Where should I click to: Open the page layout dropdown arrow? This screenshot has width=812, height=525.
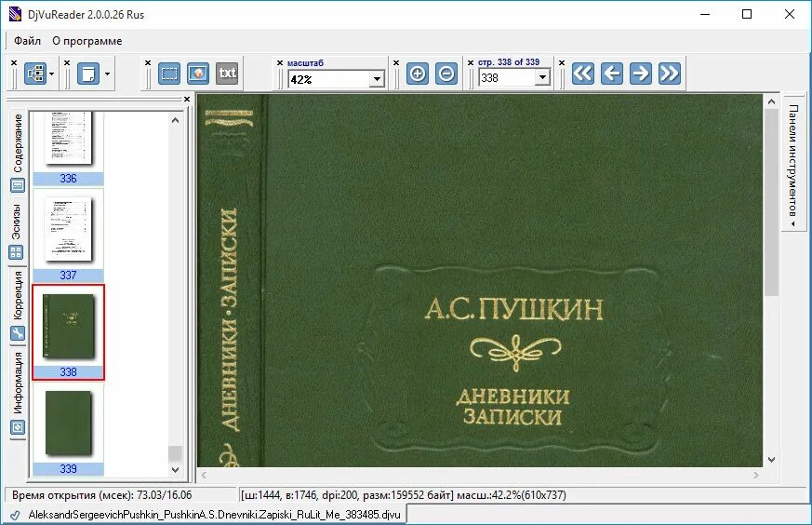[107, 74]
